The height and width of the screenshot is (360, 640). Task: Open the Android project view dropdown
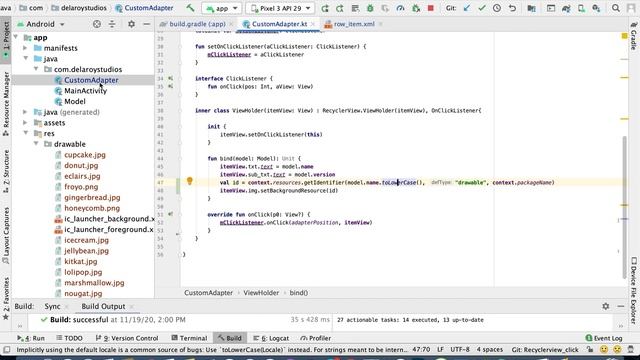(41, 24)
